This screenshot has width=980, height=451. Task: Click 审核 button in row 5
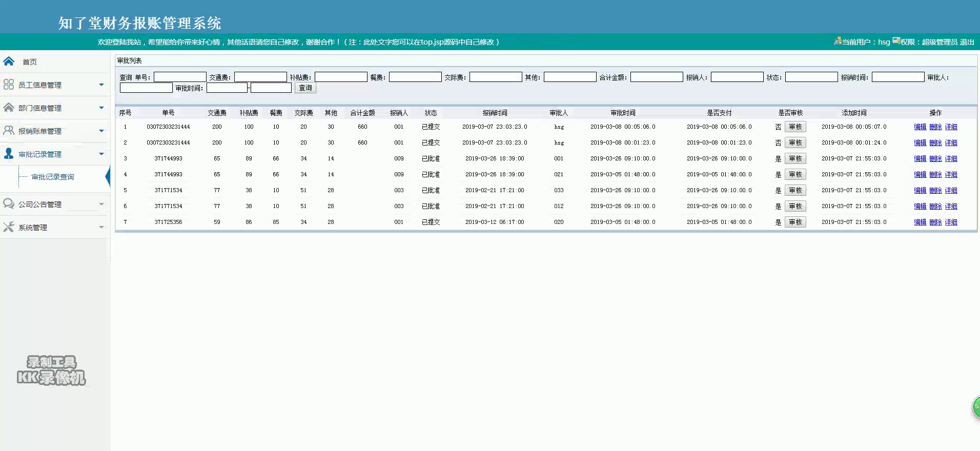point(795,190)
